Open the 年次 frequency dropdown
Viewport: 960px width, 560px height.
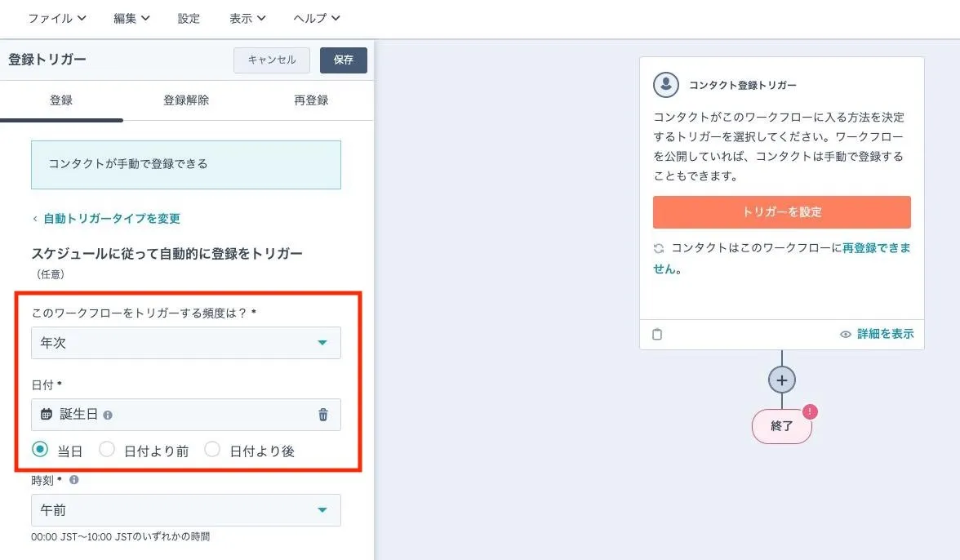click(x=186, y=343)
